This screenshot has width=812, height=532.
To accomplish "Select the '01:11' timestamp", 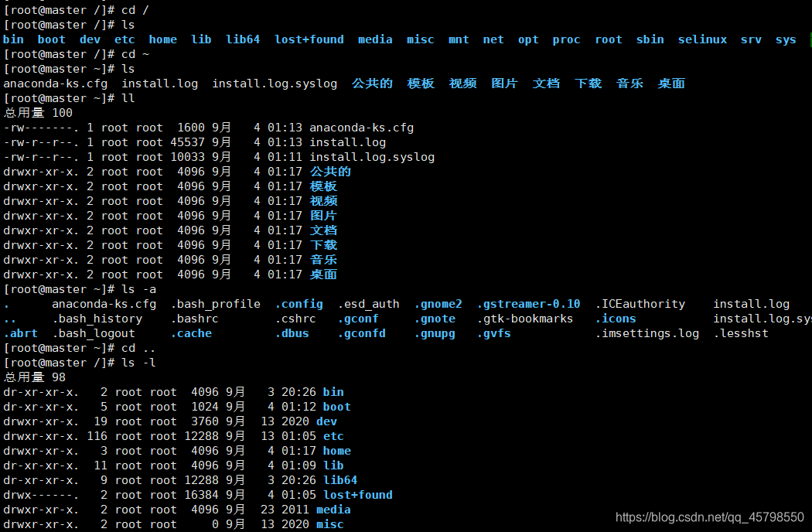I will 285,156.
